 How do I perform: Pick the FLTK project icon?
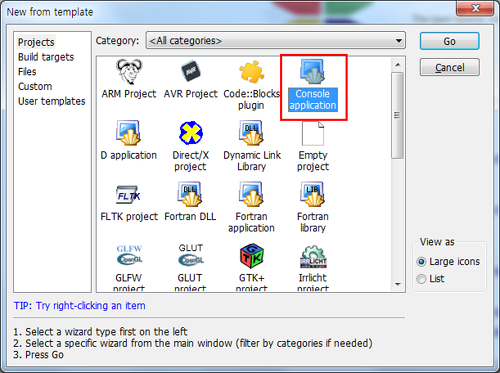coord(128,194)
